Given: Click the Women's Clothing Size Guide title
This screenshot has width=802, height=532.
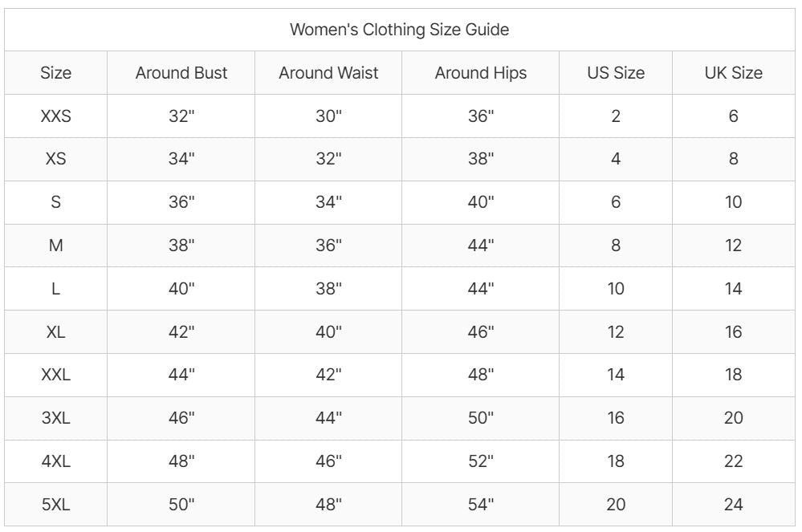Looking at the screenshot, I should [400, 30].
